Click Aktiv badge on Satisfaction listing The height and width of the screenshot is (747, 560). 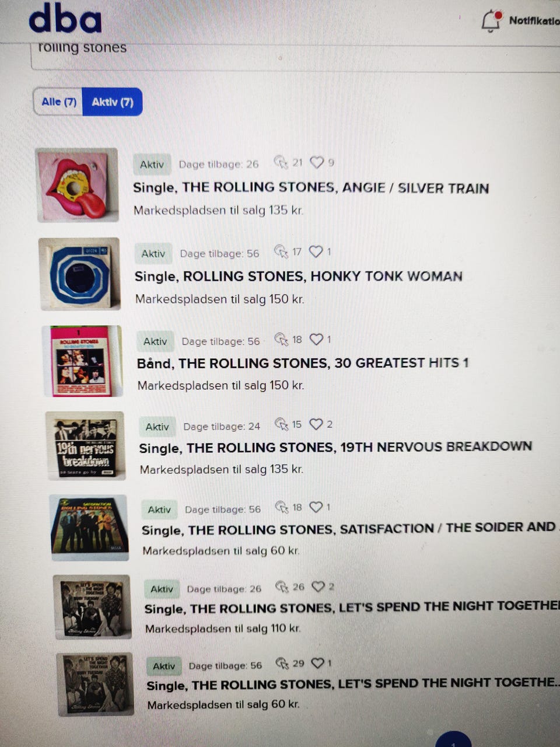coord(159,509)
